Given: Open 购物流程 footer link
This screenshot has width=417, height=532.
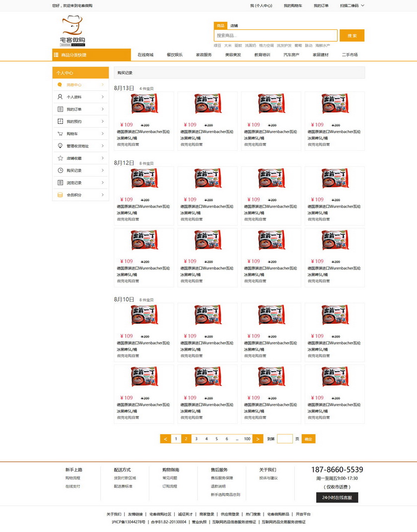Looking at the screenshot, I should pos(72,478).
